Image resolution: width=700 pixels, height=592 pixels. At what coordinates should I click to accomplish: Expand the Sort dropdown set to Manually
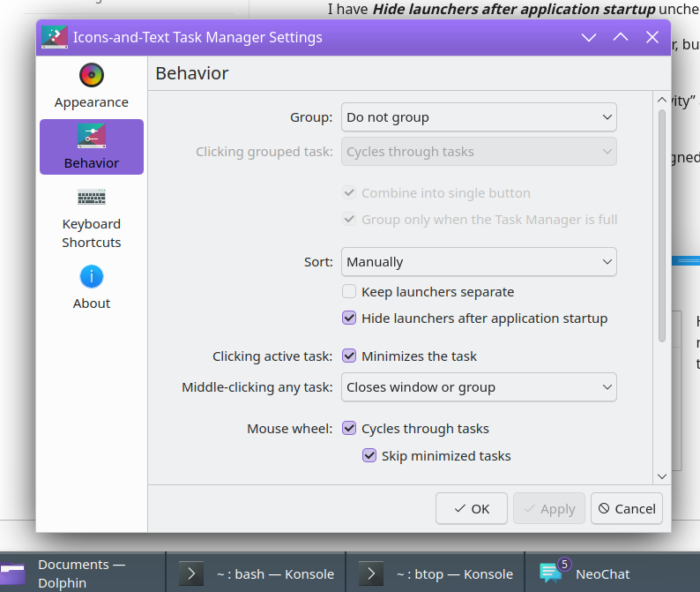[x=479, y=262]
